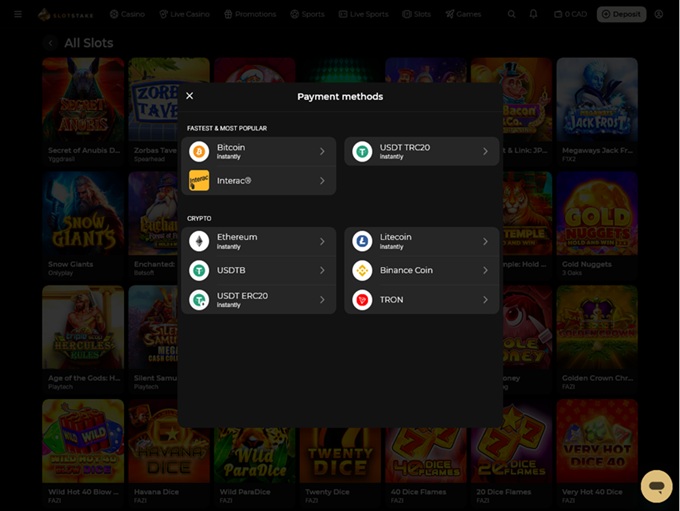Open 20 Dice Flames game thumbnail
This screenshot has height=511, width=680.
pos(511,441)
